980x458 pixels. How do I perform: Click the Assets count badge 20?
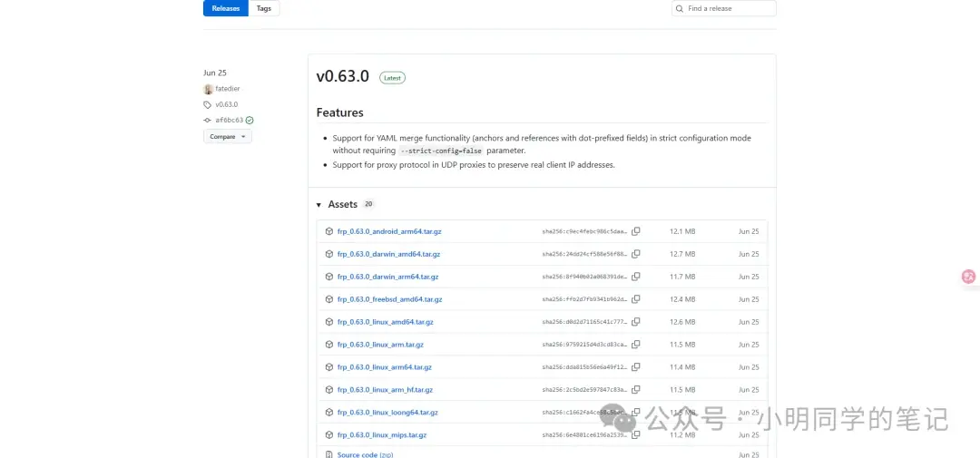tap(368, 204)
